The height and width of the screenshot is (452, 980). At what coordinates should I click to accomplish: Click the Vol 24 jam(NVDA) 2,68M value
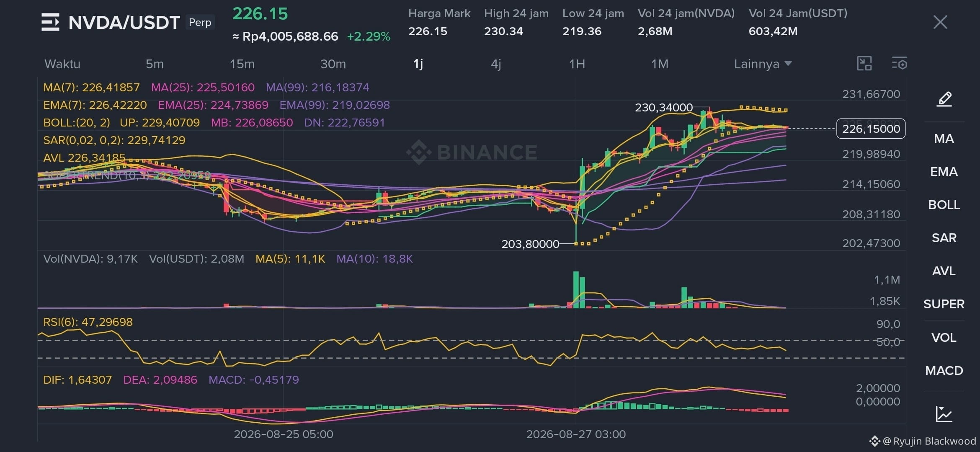tap(655, 31)
